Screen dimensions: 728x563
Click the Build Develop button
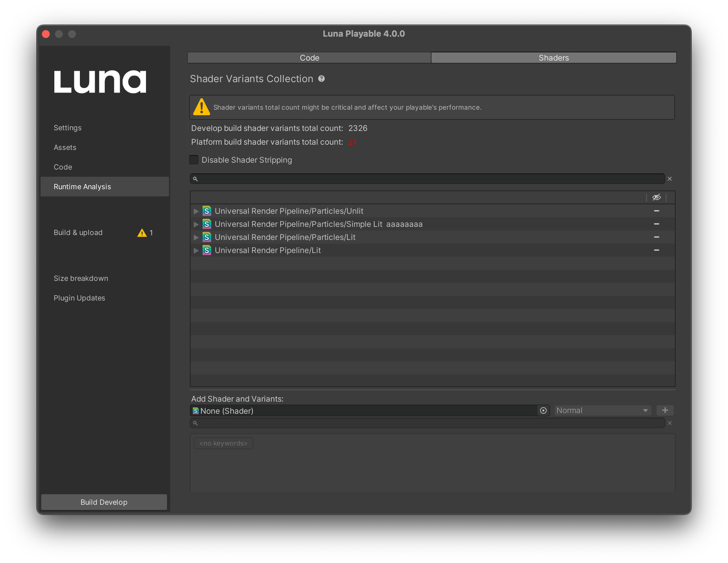104,502
